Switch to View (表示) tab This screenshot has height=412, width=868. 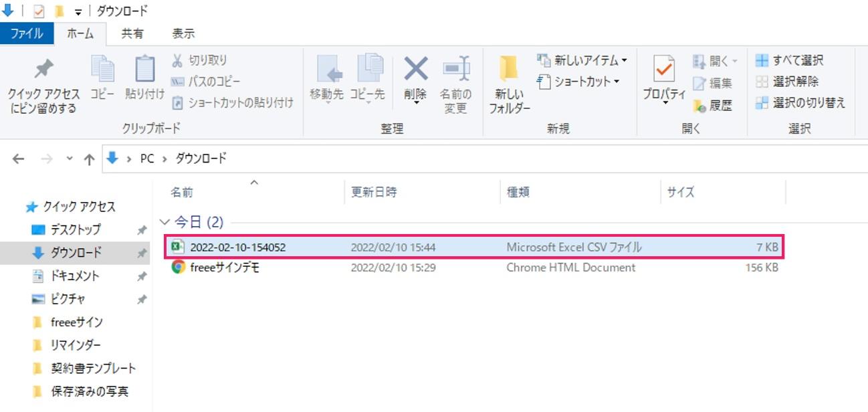tap(183, 33)
